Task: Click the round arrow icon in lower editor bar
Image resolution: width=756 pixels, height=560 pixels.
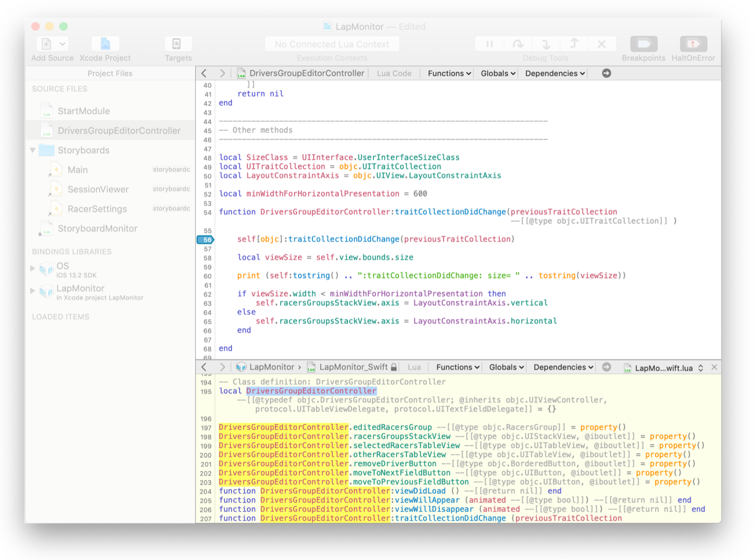Action: point(606,367)
